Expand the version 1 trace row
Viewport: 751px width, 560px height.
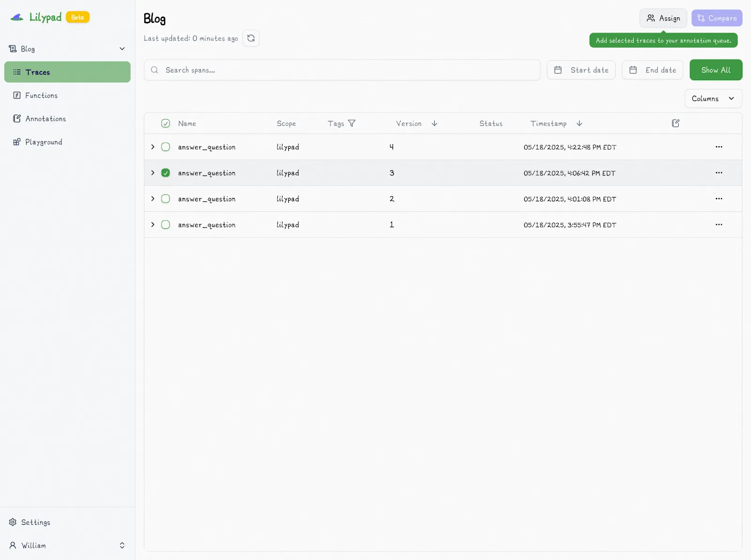pyautogui.click(x=152, y=224)
